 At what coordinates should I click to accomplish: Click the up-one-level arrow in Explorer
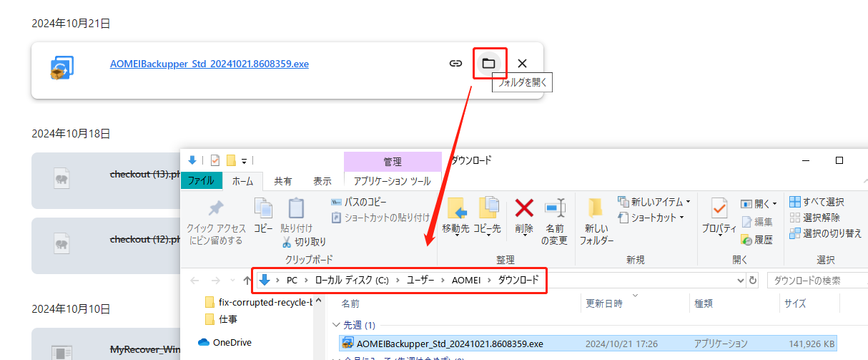[x=247, y=281]
